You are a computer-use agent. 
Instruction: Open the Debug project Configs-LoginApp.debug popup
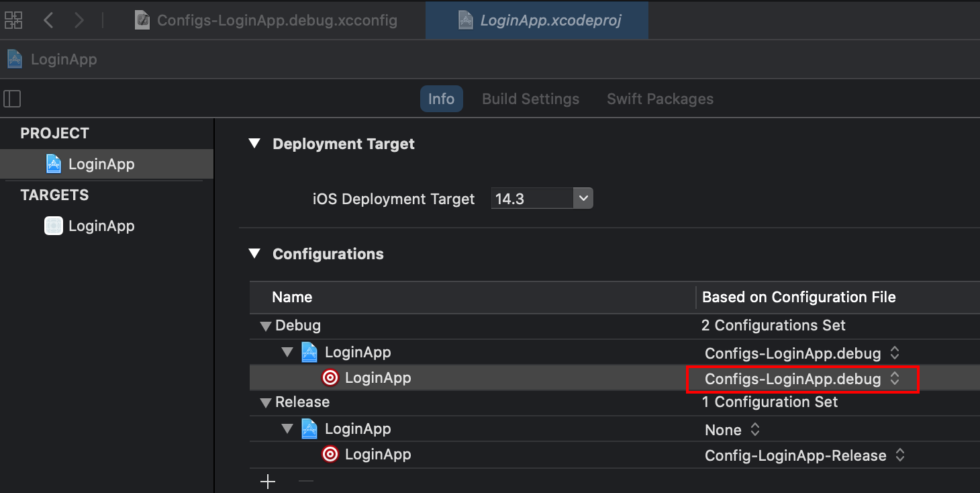(801, 353)
